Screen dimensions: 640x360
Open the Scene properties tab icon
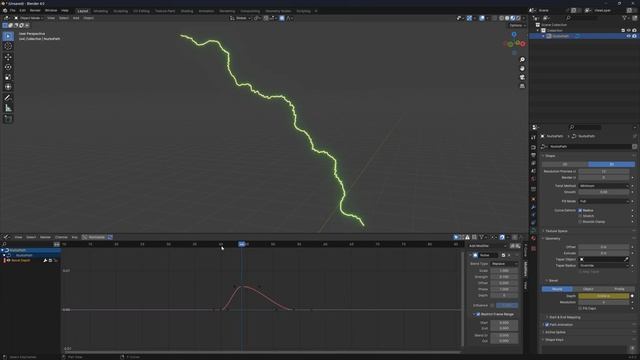pos(533,171)
